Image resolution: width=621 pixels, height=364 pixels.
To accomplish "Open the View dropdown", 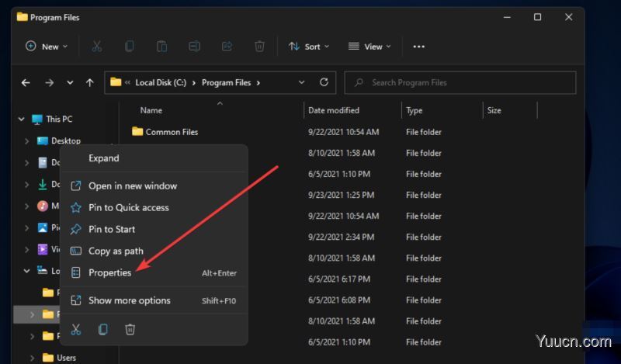I will pos(369,47).
